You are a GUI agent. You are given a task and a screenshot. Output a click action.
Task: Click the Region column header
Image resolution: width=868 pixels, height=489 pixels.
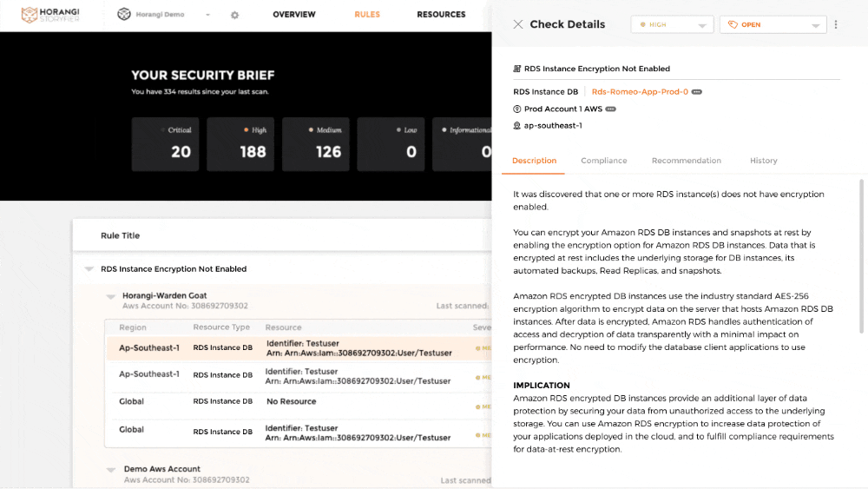133,327
